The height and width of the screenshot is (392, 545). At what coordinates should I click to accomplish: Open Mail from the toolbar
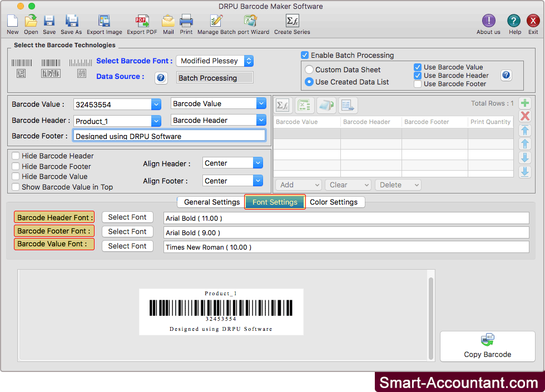[168, 21]
